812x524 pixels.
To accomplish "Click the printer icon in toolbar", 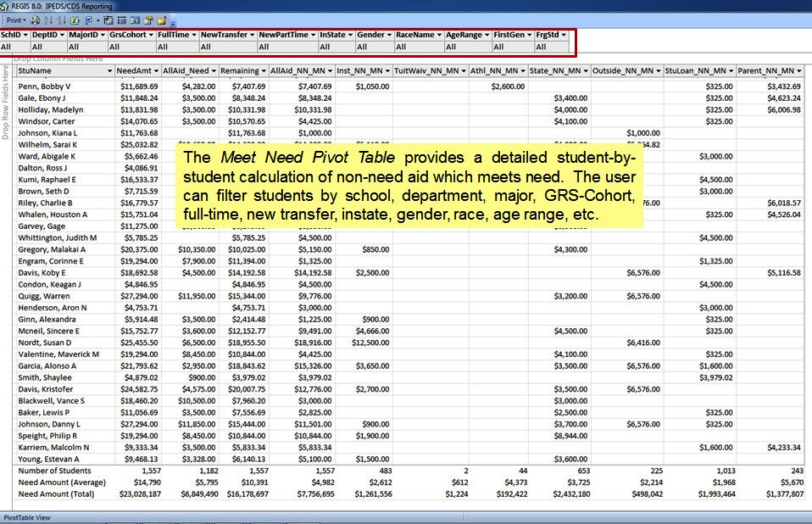I will tap(36, 20).
